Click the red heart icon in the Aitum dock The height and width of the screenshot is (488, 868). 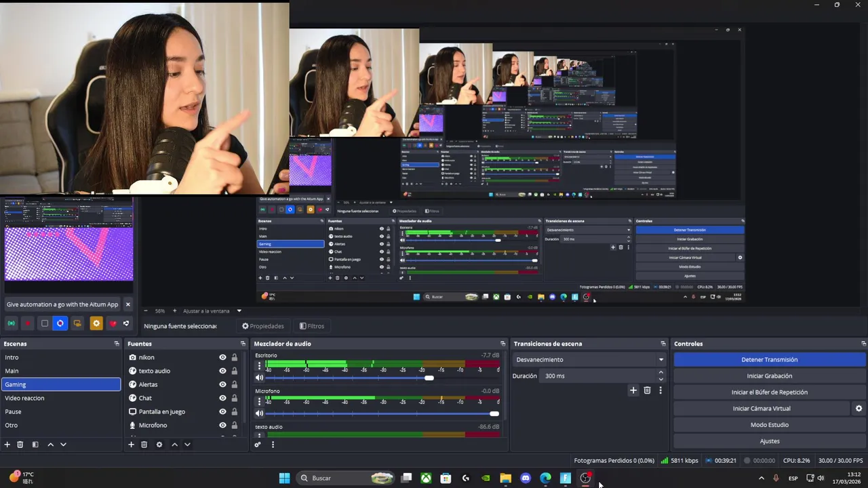pyautogui.click(x=113, y=323)
